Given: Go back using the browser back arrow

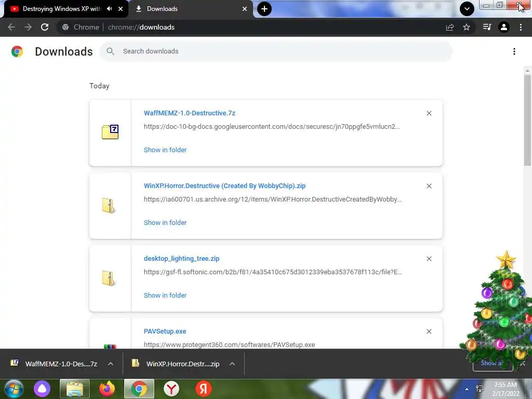Looking at the screenshot, I should tap(11, 27).
